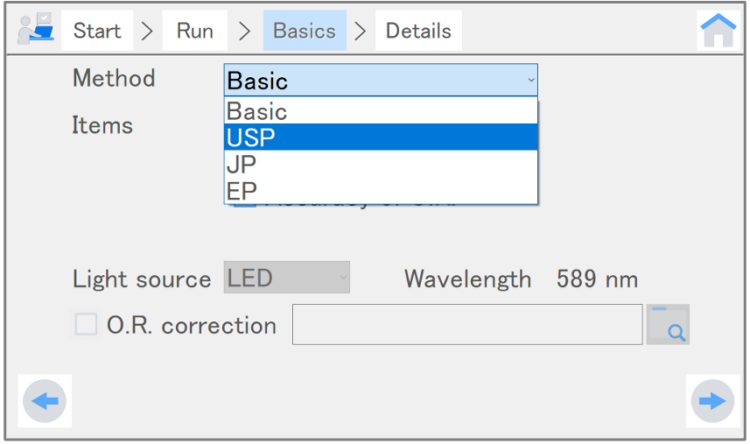Open the Light source LED dropdown
750x444 pixels.
point(288,278)
